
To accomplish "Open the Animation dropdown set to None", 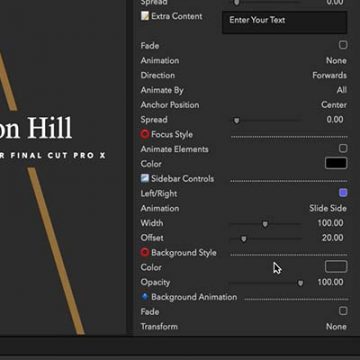I will (336, 61).
